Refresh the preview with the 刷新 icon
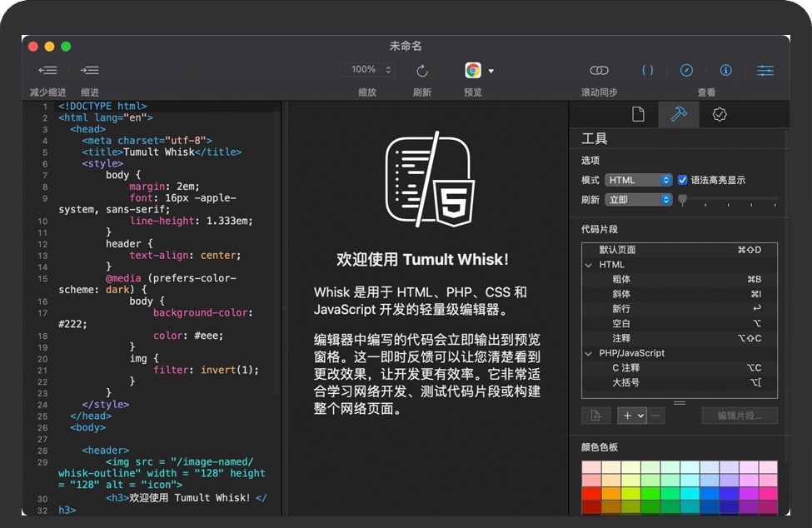 pos(422,71)
